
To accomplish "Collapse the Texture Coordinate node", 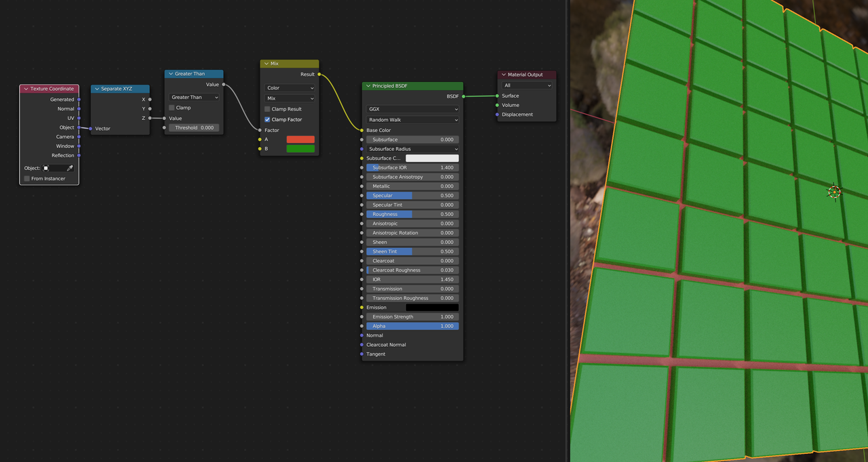I will coord(26,89).
